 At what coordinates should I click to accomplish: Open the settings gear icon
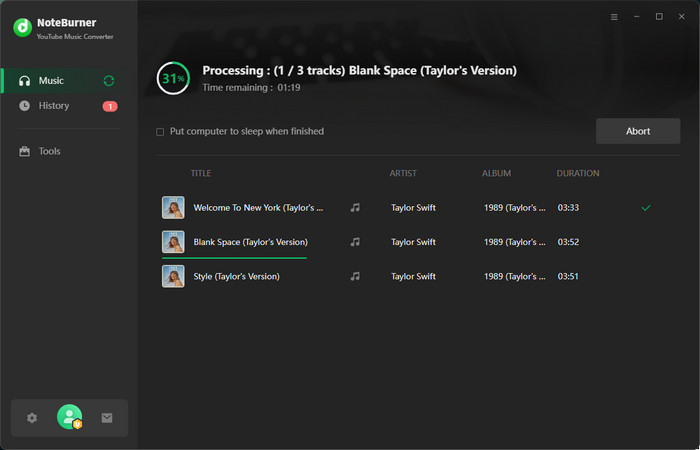click(32, 418)
